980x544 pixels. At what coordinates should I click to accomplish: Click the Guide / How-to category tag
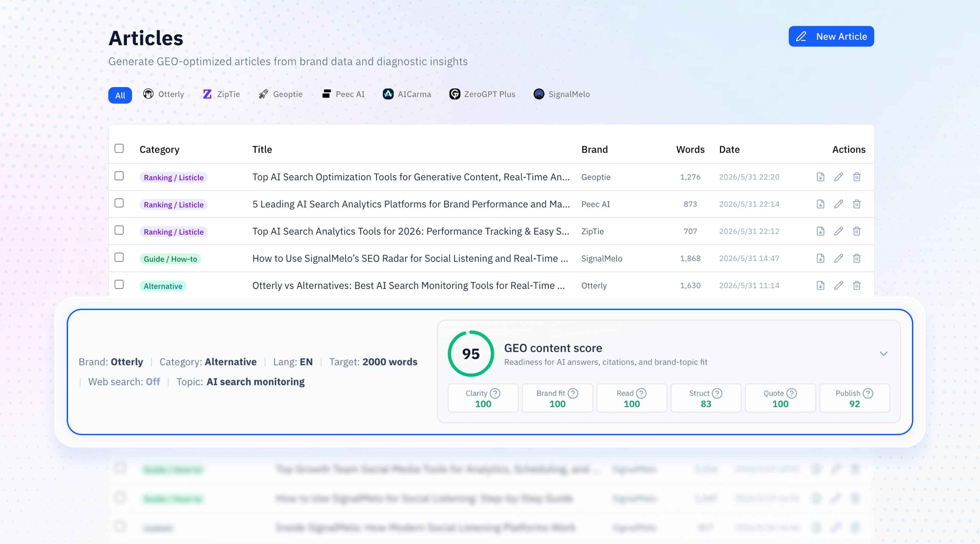(170, 259)
